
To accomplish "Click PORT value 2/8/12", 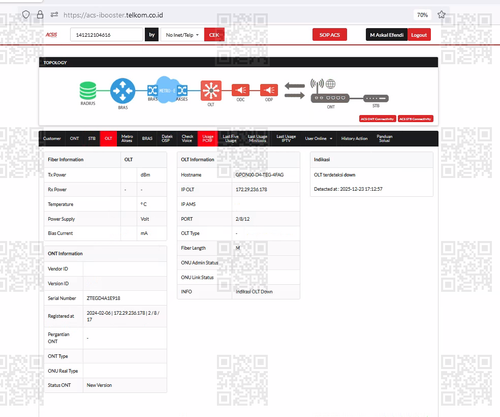I will pyautogui.click(x=243, y=219).
